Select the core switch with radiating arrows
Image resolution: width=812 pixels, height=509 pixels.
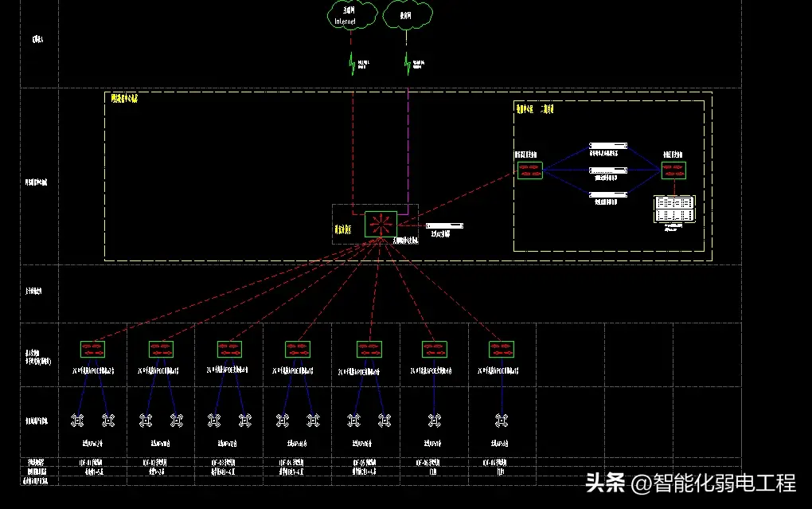[381, 224]
